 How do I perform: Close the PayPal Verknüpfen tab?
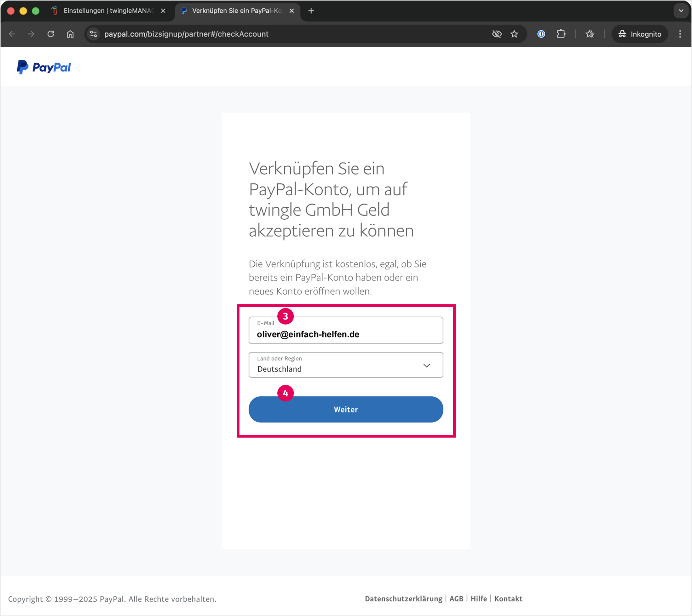pos(292,10)
